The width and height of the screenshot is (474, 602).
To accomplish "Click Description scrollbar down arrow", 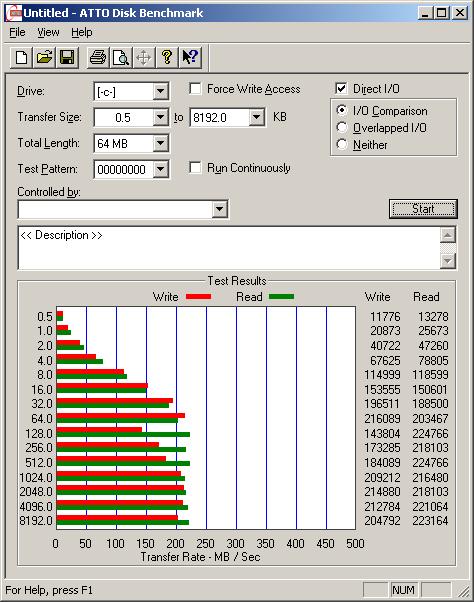I will pyautogui.click(x=448, y=261).
